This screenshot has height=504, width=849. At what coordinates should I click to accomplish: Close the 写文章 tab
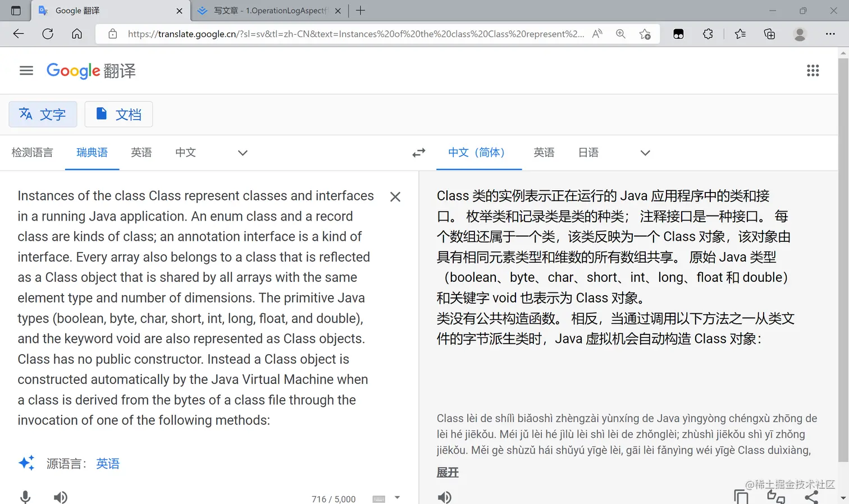tap(338, 11)
